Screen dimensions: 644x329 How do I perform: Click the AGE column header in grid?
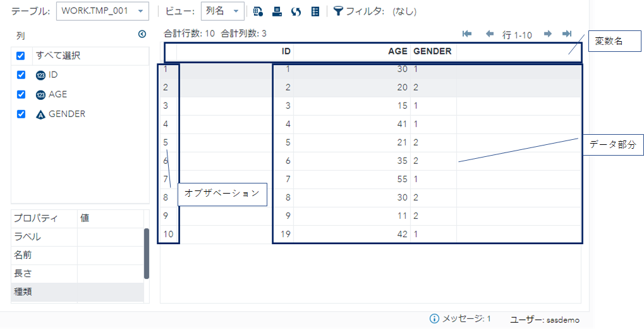pos(352,51)
